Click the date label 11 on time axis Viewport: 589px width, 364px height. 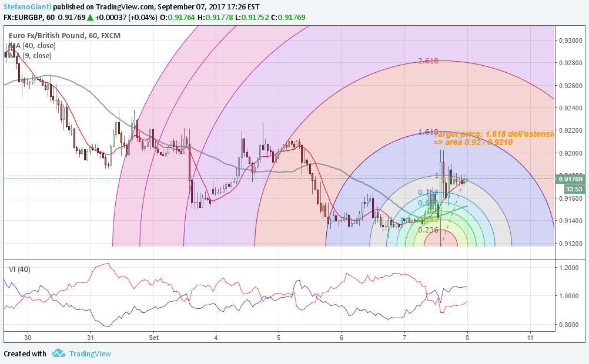point(530,338)
